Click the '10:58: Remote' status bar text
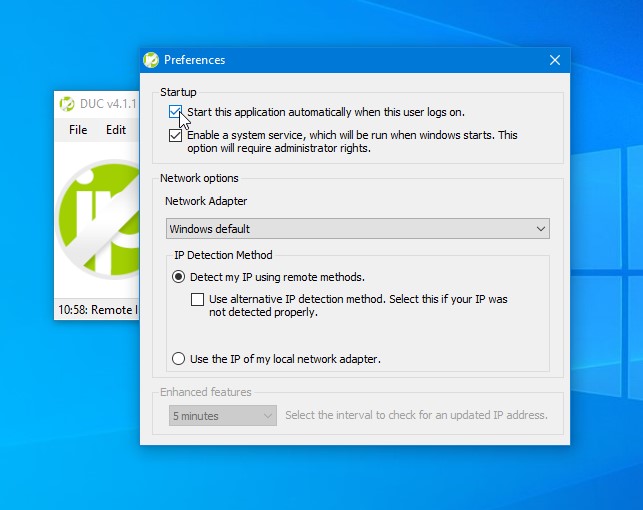The height and width of the screenshot is (510, 643). tap(98, 310)
